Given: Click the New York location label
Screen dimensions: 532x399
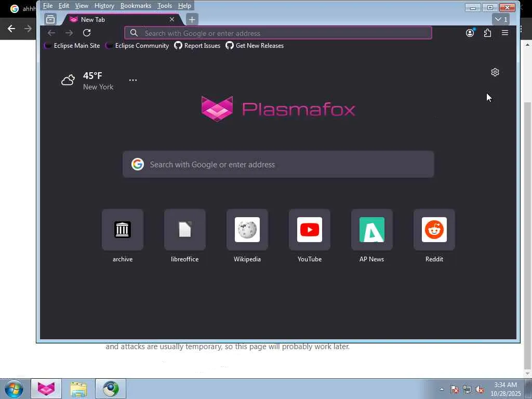Looking at the screenshot, I should 98,87.
